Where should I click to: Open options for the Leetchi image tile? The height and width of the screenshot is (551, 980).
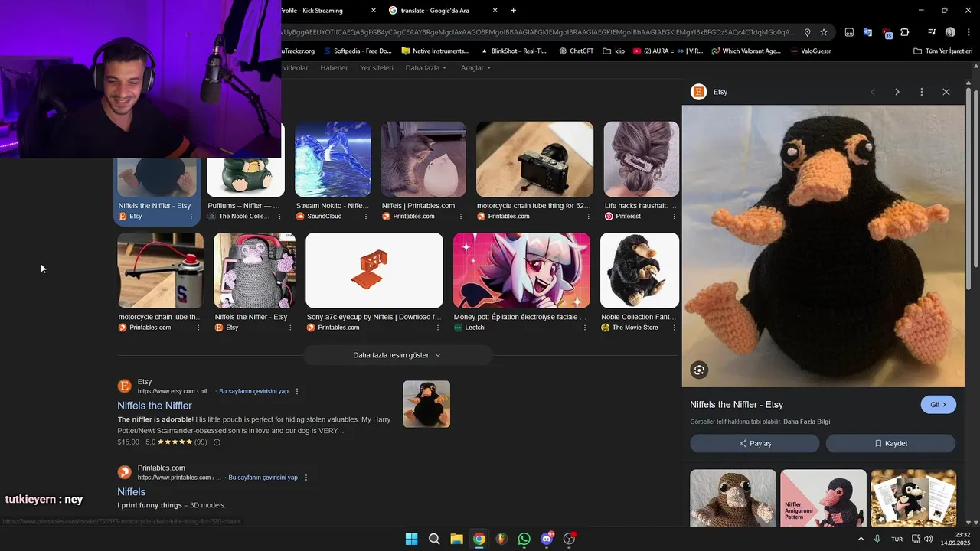[585, 328]
